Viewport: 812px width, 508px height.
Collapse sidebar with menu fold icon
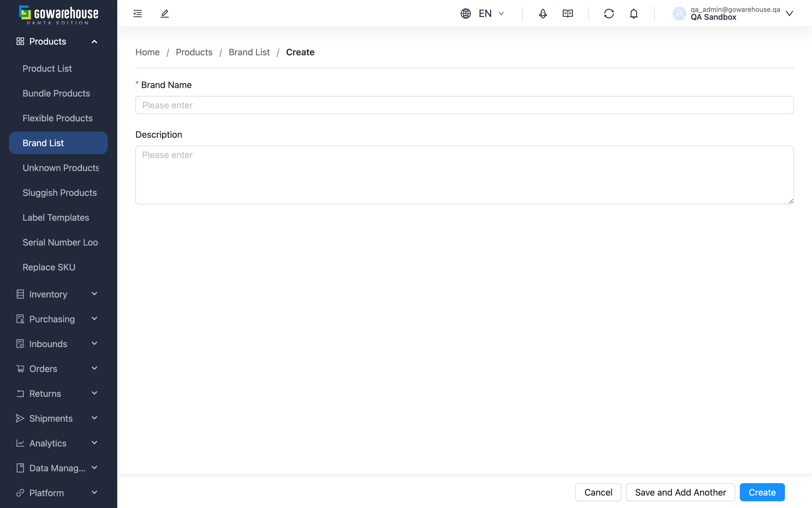(138, 14)
